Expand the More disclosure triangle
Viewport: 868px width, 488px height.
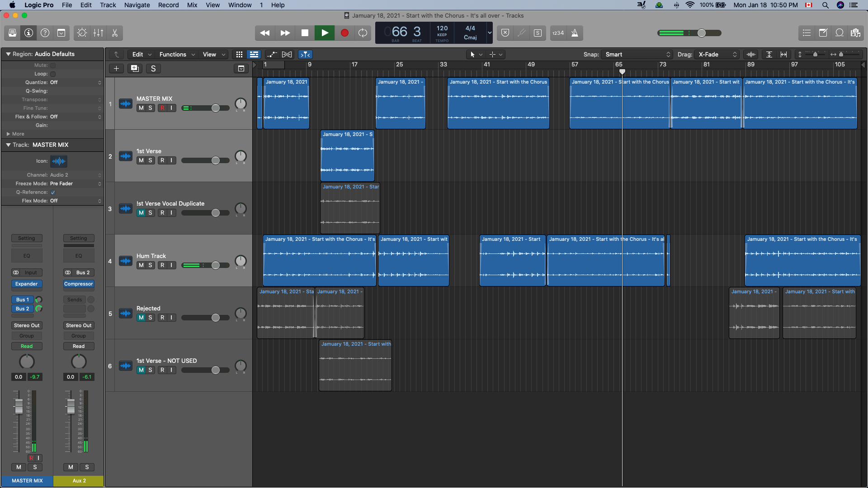coord(8,134)
